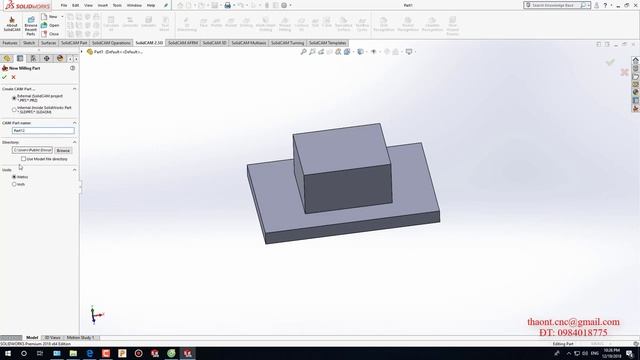
Task: Open the Window menu
Action: 134,5
